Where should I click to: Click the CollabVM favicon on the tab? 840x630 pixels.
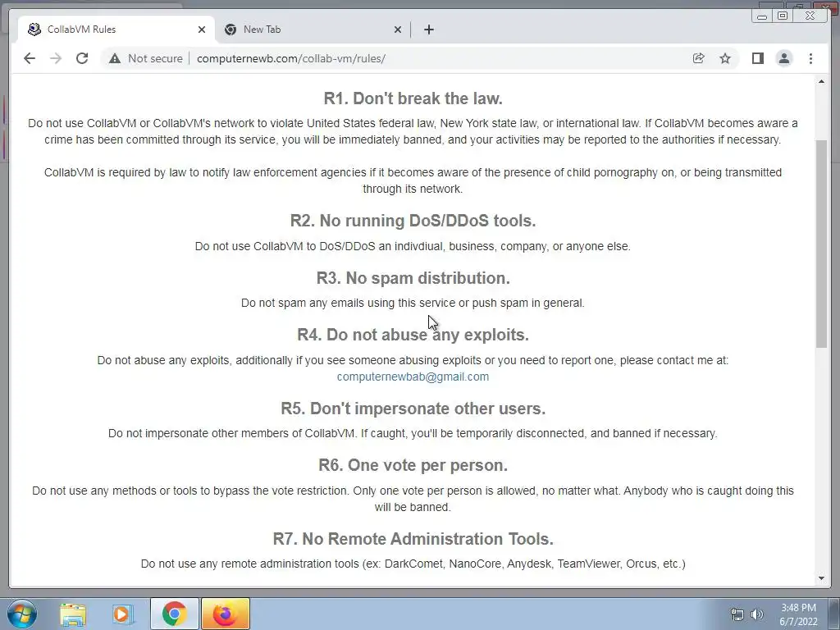click(x=34, y=30)
